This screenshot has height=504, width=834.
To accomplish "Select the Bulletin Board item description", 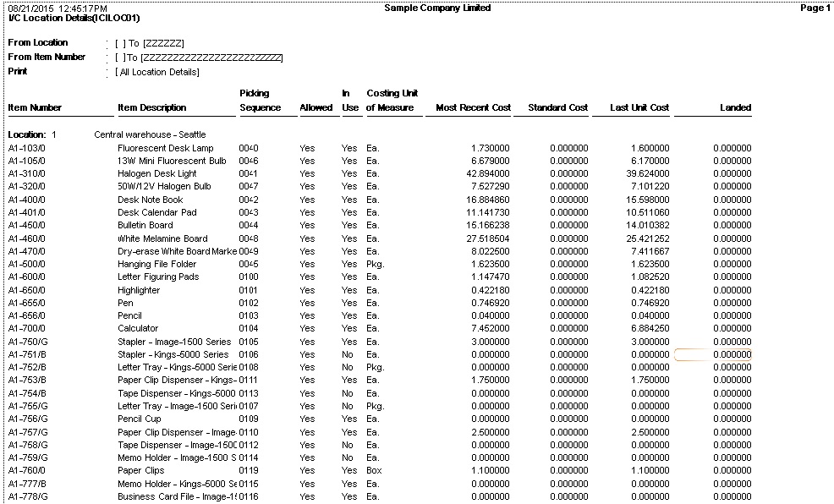I will tap(145, 226).
